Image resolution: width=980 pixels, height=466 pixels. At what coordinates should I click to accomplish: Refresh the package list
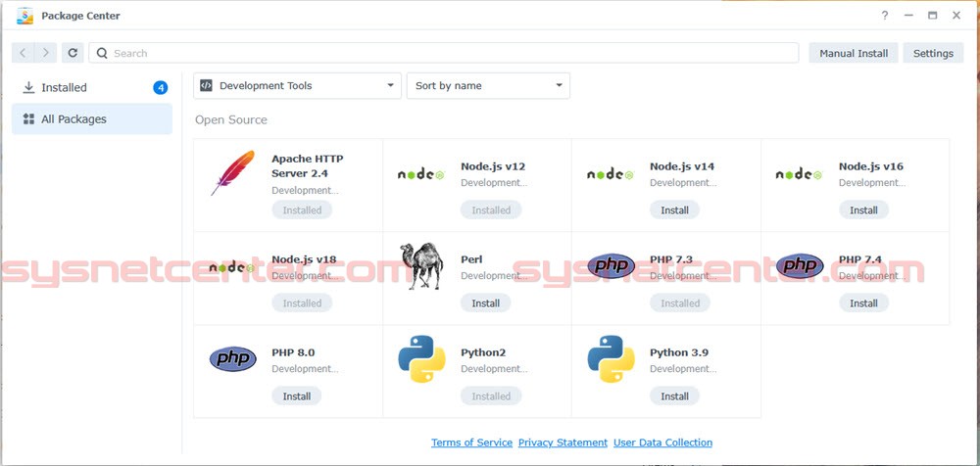(x=73, y=53)
